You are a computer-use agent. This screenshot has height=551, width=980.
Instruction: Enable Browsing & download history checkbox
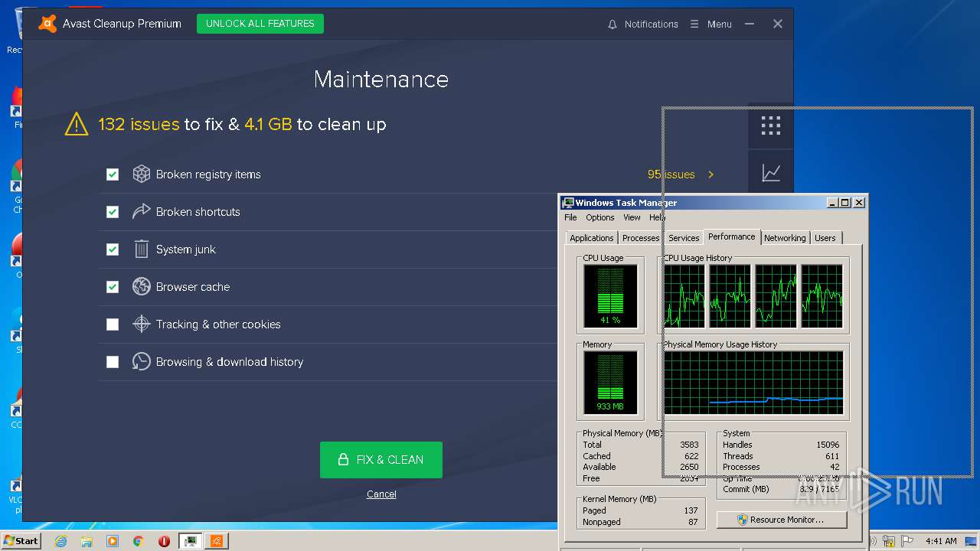click(113, 362)
